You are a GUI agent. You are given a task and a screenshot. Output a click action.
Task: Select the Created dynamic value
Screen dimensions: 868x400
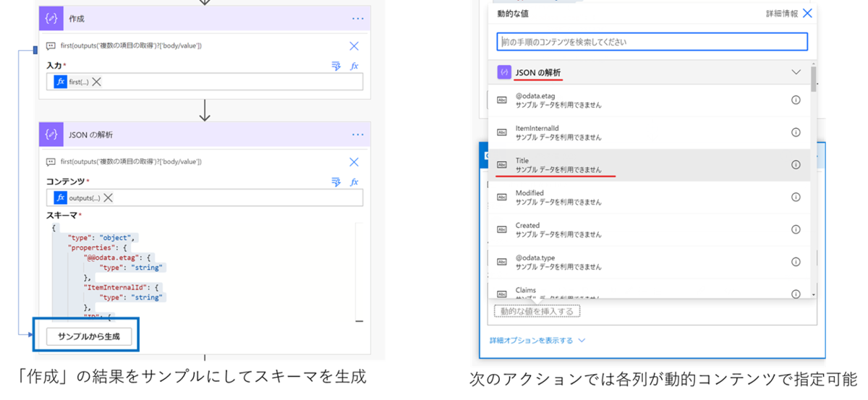649,229
